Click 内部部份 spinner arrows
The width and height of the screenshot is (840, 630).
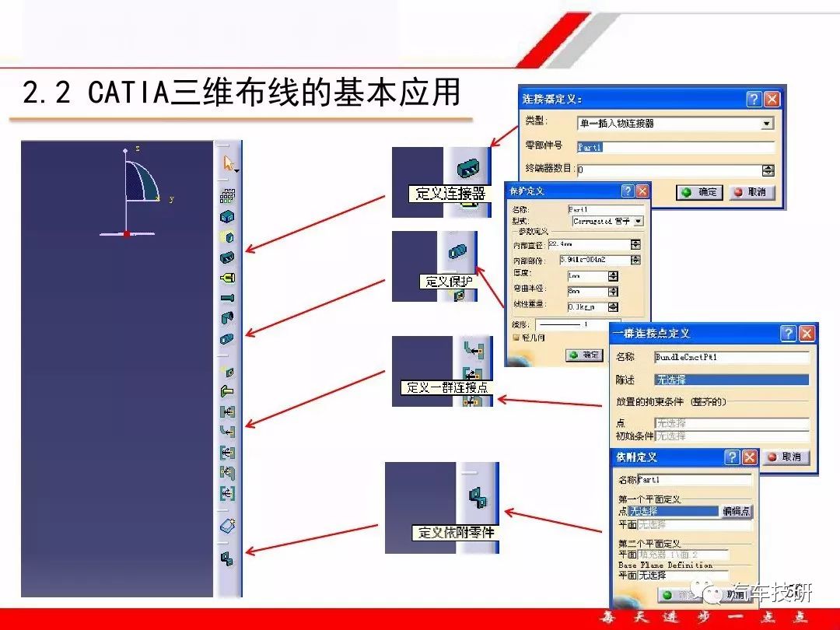tap(636, 260)
